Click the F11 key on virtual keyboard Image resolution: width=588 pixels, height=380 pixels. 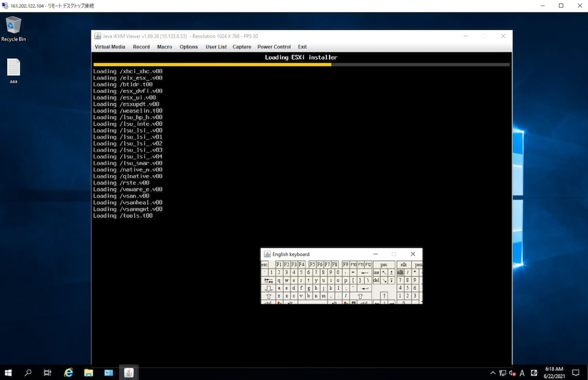pyautogui.click(x=361, y=264)
